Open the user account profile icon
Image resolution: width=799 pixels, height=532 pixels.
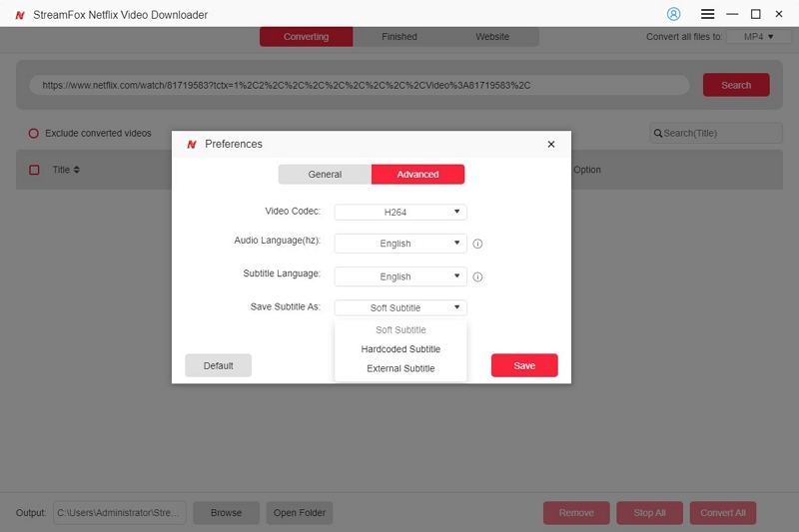tap(673, 14)
